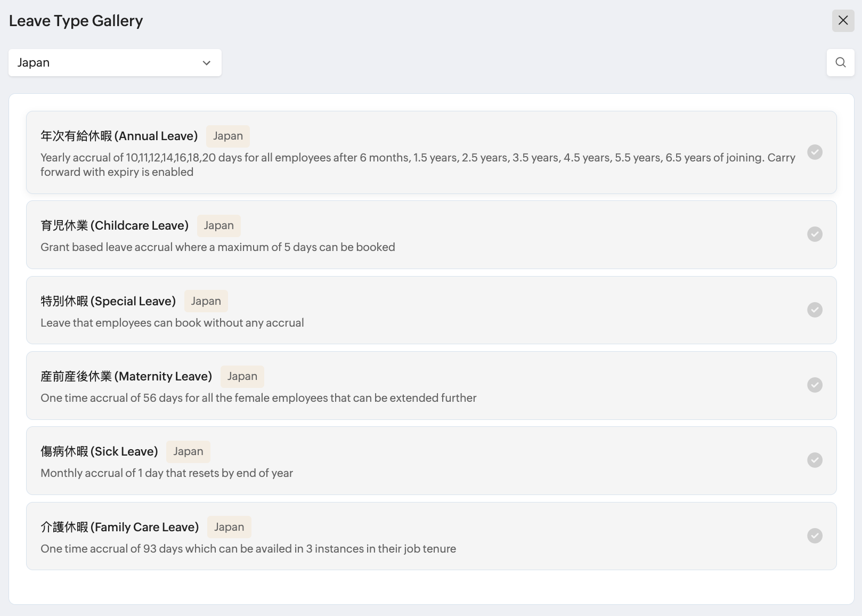The width and height of the screenshot is (862, 616).
Task: Click Japan tag beside Annual Leave
Action: click(228, 136)
